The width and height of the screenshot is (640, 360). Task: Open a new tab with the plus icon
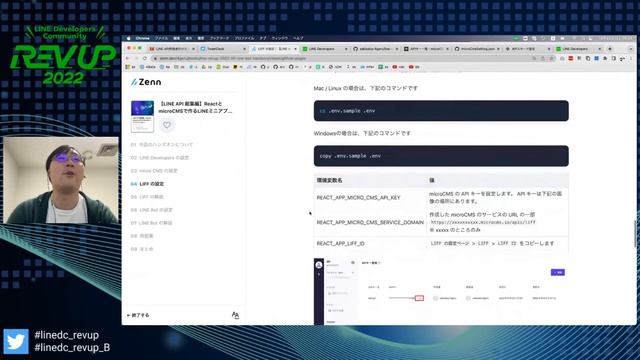(x=610, y=49)
